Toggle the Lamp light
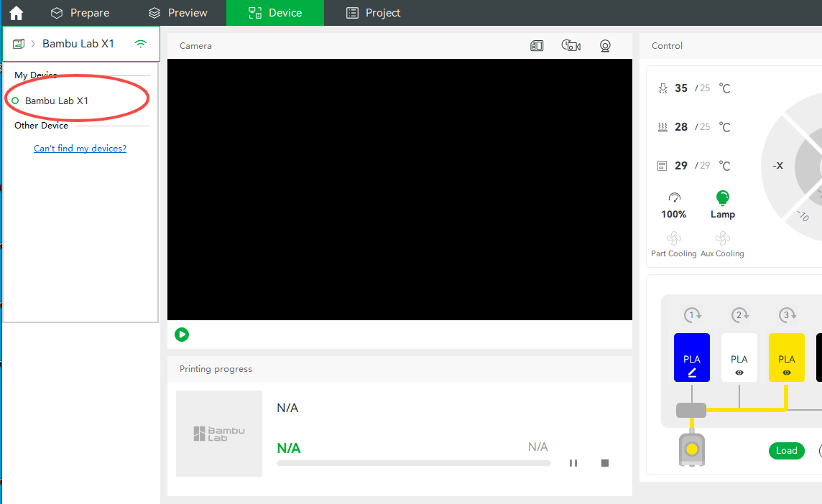 723,205
